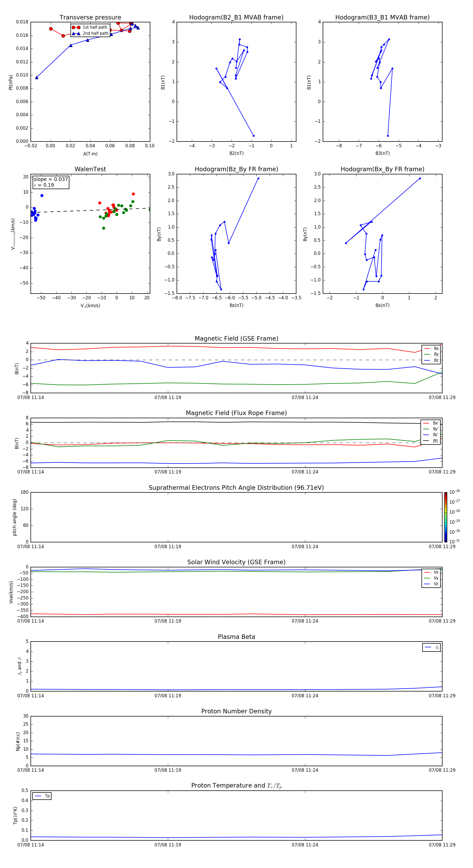
Task: Click the 'Transverse pressure' plot title
Action: pyautogui.click(x=90, y=18)
